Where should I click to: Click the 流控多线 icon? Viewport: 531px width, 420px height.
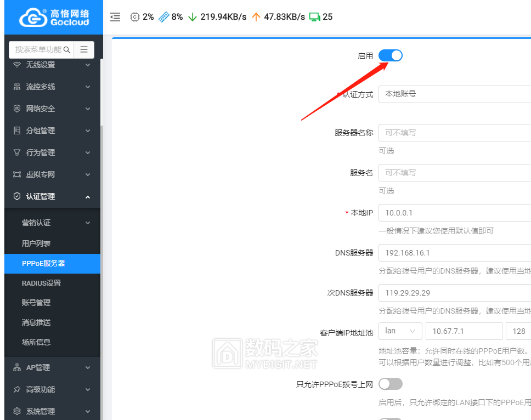(17, 87)
